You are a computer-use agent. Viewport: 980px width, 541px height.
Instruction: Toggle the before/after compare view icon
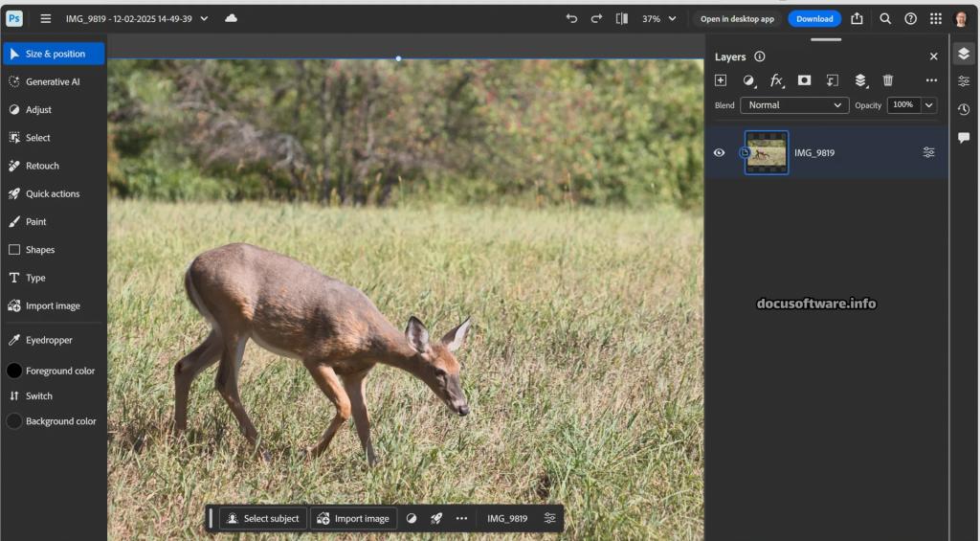click(x=621, y=19)
